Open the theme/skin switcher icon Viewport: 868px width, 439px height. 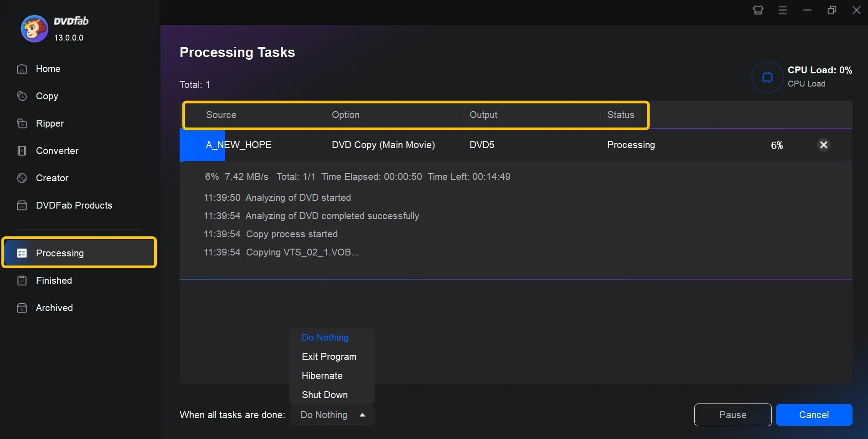coord(758,10)
